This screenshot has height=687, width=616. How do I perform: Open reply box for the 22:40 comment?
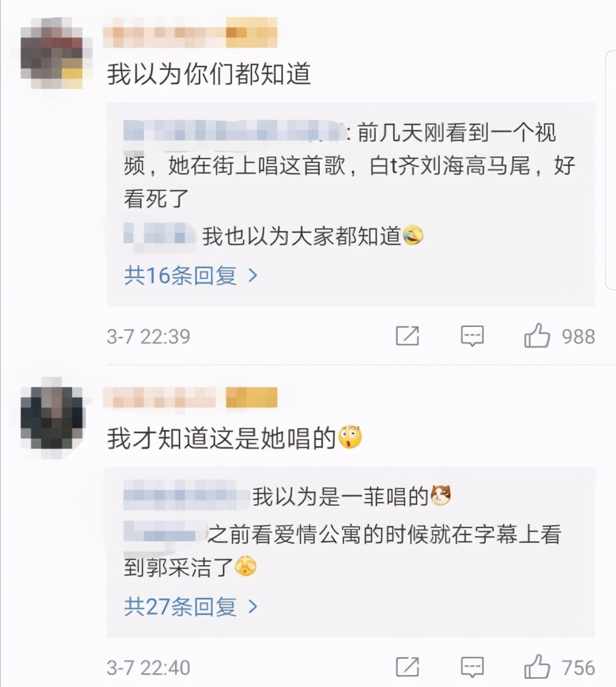tap(472, 667)
